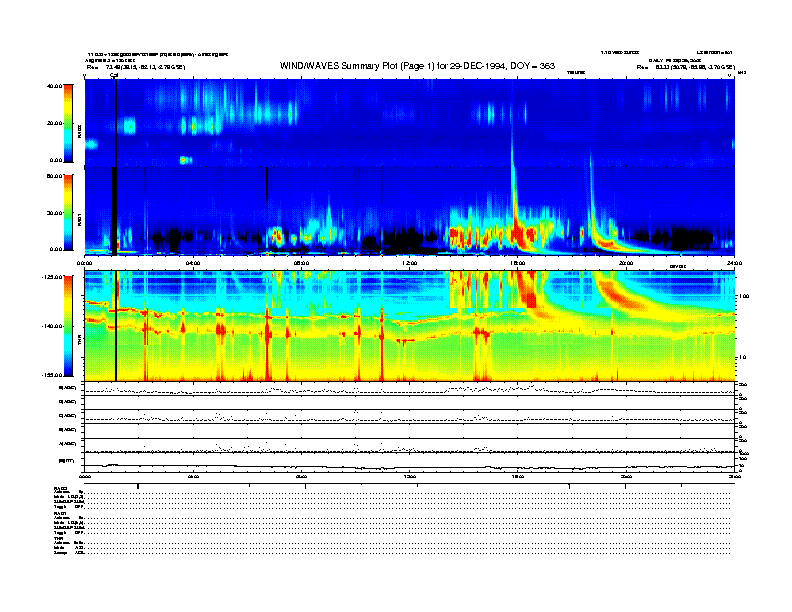This screenshot has height=612, width=792.
Task: Click the 10 label on TNR right axis
Action: point(741,357)
